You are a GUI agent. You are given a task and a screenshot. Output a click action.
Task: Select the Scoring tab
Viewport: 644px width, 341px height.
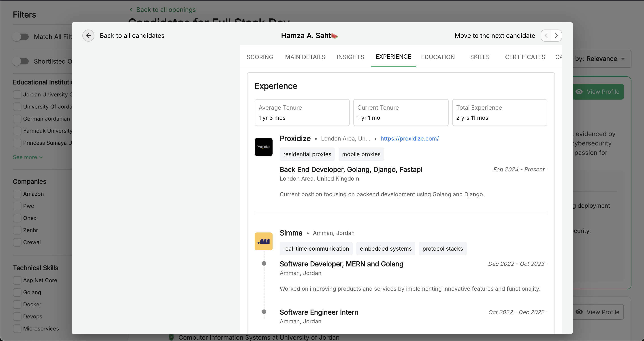pos(260,57)
